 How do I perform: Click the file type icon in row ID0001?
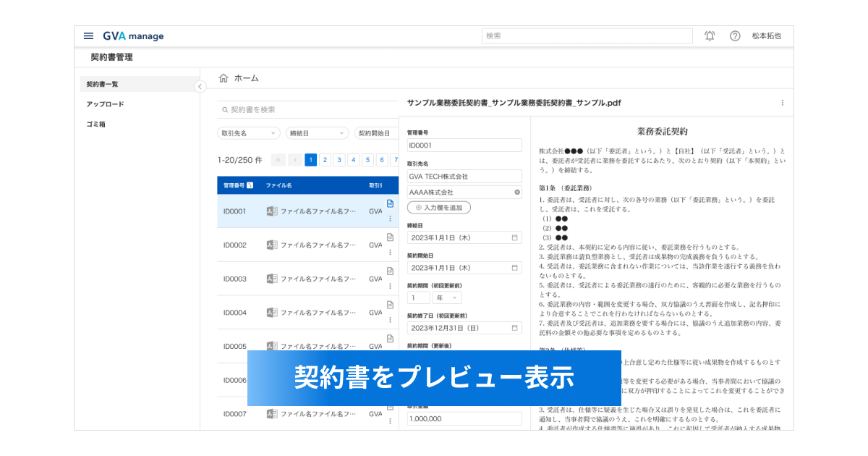point(272,211)
